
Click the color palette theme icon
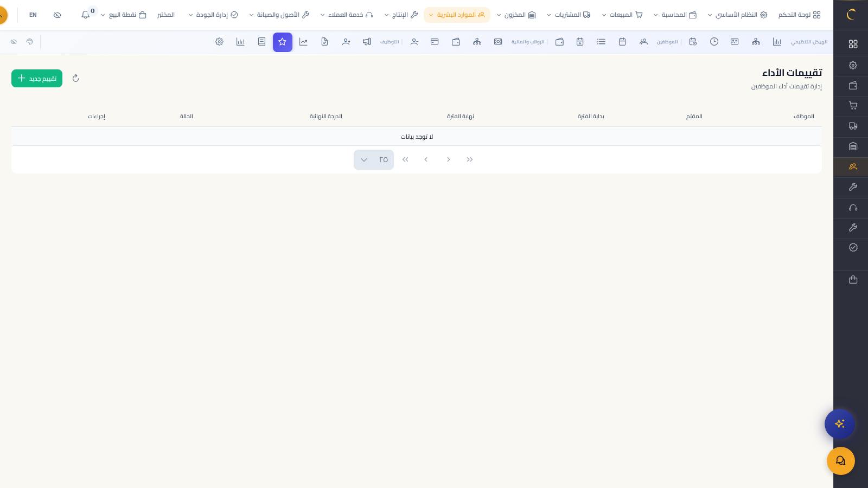(30, 42)
